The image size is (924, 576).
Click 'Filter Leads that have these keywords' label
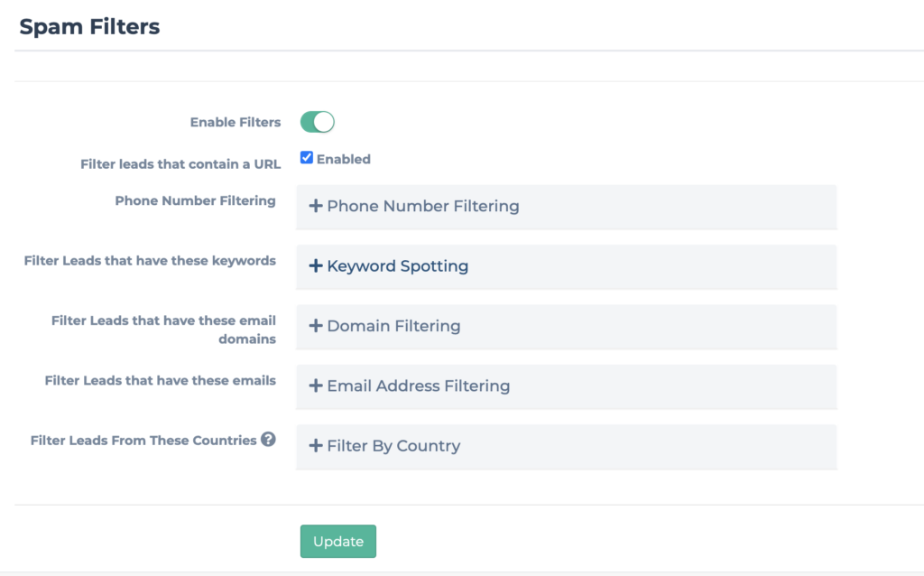pos(150,261)
